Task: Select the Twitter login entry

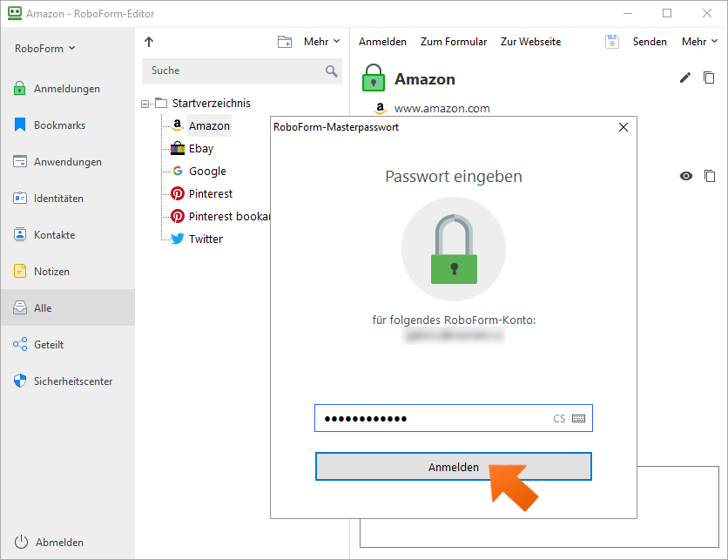Action: pos(206,239)
